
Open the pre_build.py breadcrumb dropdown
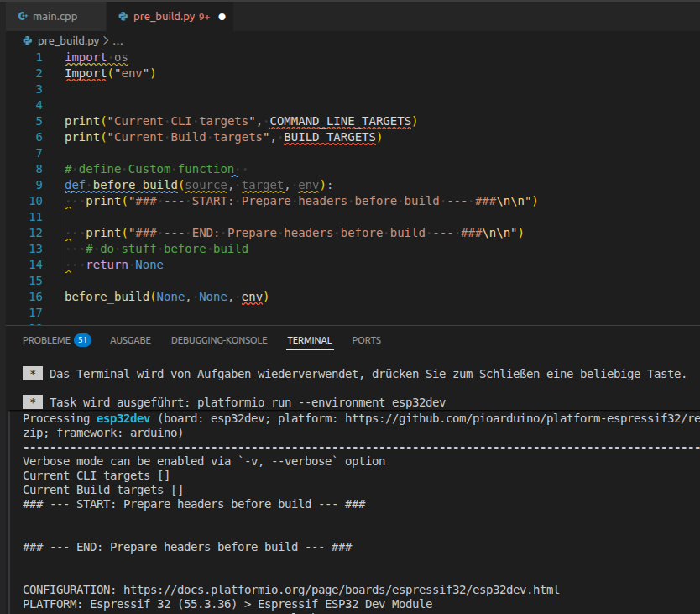point(68,40)
